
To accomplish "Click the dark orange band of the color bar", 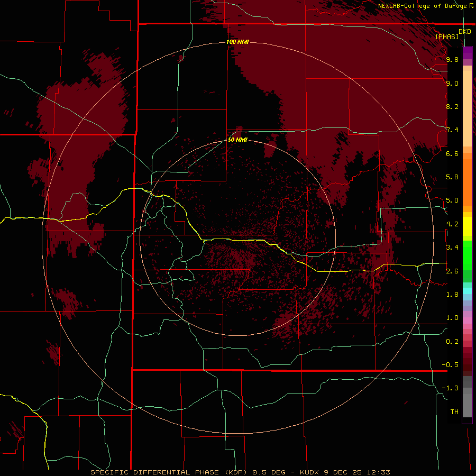I will (467, 182).
